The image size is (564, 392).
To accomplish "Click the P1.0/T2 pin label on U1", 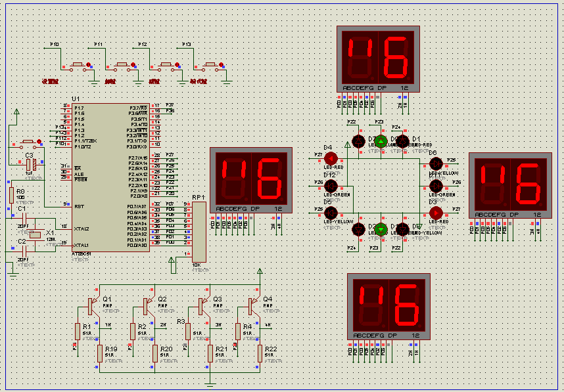I will tap(83, 146).
